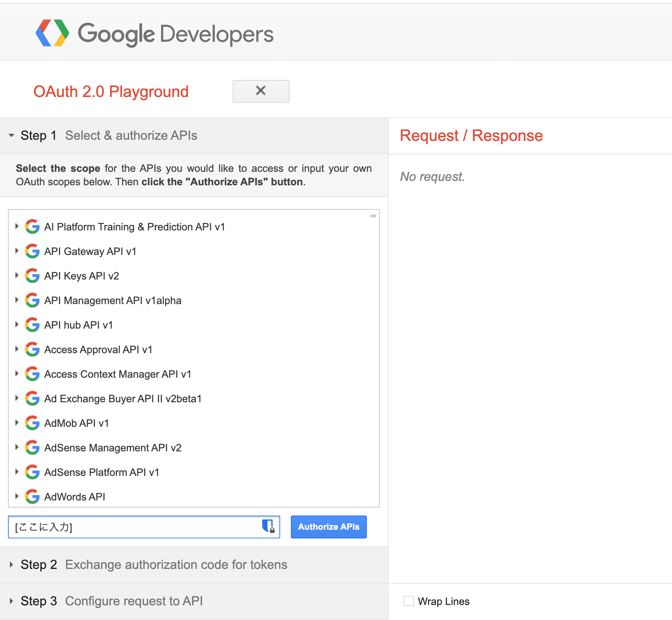Click Google icon beside API Gateway API v1

click(32, 251)
